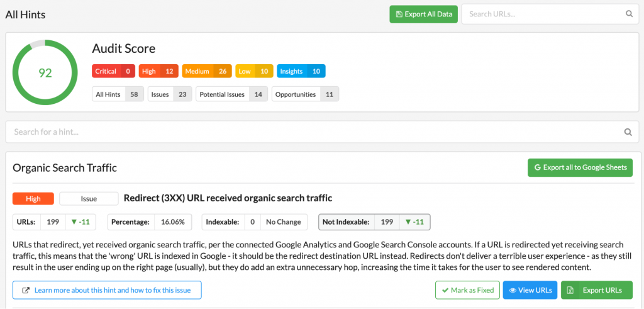Click the magnifier icon in hint search bar

pyautogui.click(x=628, y=132)
